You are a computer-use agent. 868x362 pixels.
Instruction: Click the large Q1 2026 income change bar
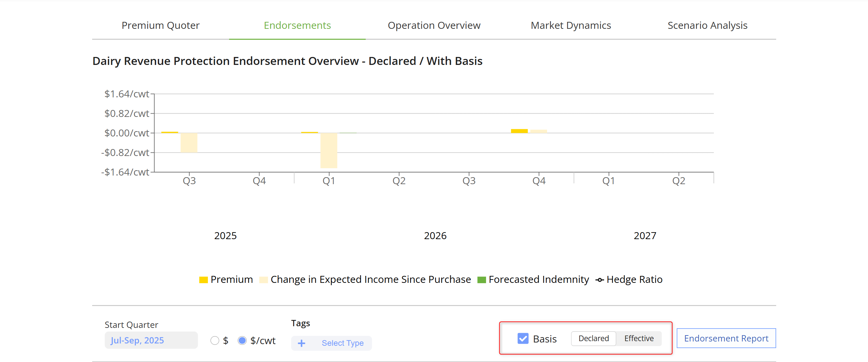(329, 150)
